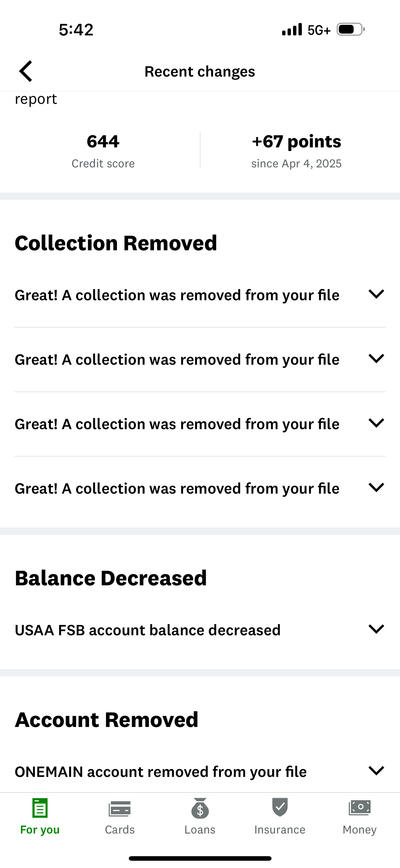Expand the fourth collection removed entry
Screen dimensions: 400x868
[377, 488]
